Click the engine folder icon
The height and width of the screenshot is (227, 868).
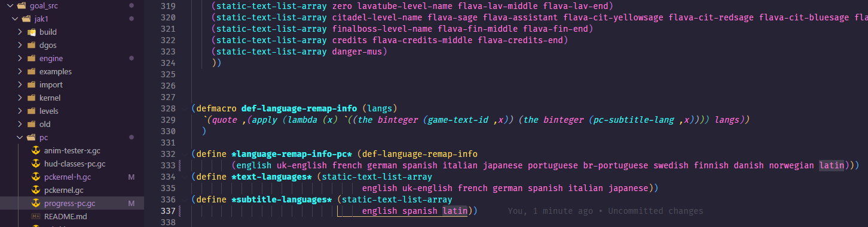tap(32, 59)
